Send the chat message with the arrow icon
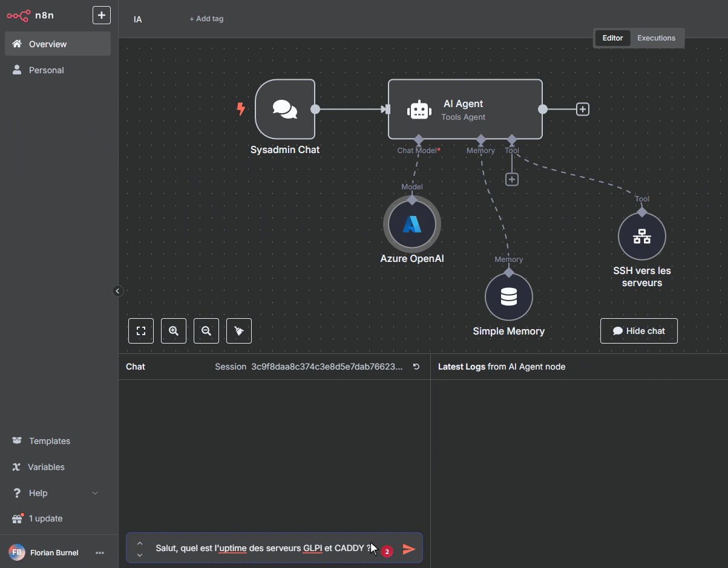The image size is (728, 568). point(409,549)
